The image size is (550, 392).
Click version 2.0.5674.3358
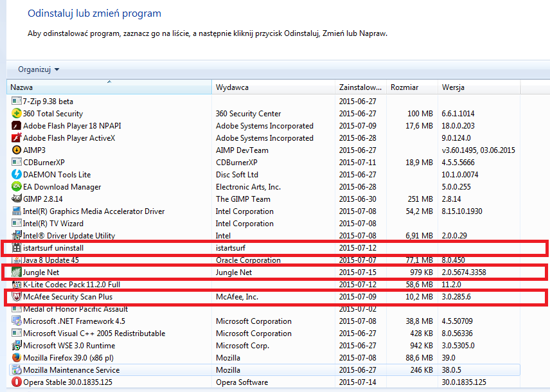464,272
